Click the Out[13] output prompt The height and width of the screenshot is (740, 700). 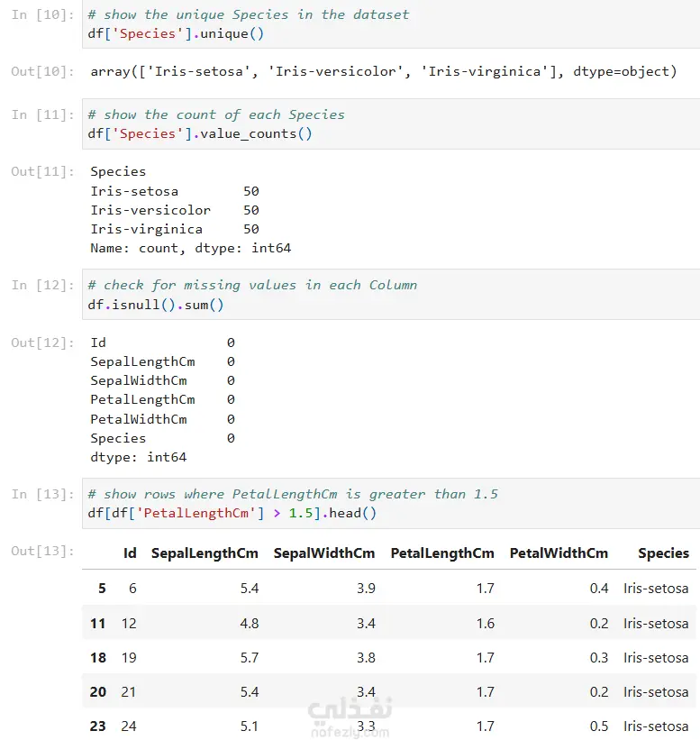click(x=42, y=551)
